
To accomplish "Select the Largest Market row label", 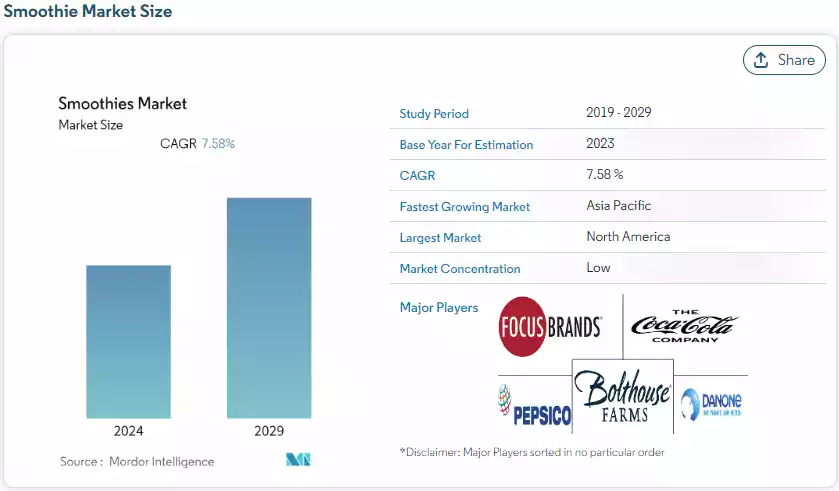I will [x=440, y=238].
